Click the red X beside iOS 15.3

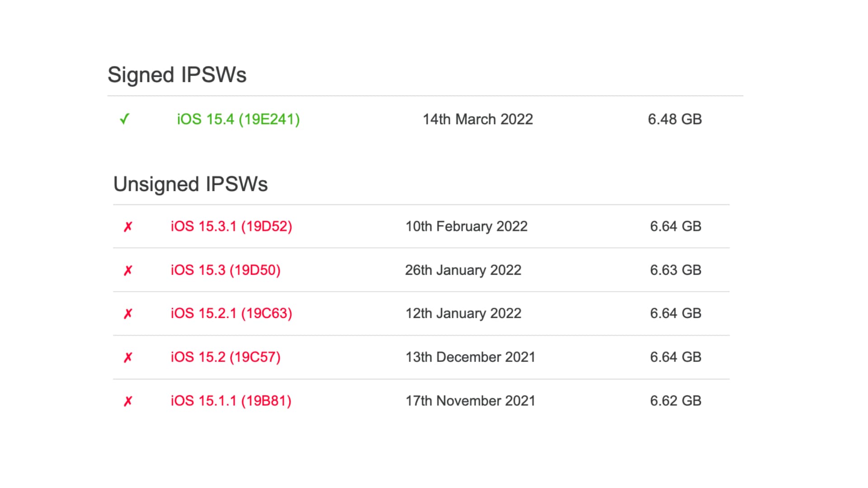(x=128, y=270)
